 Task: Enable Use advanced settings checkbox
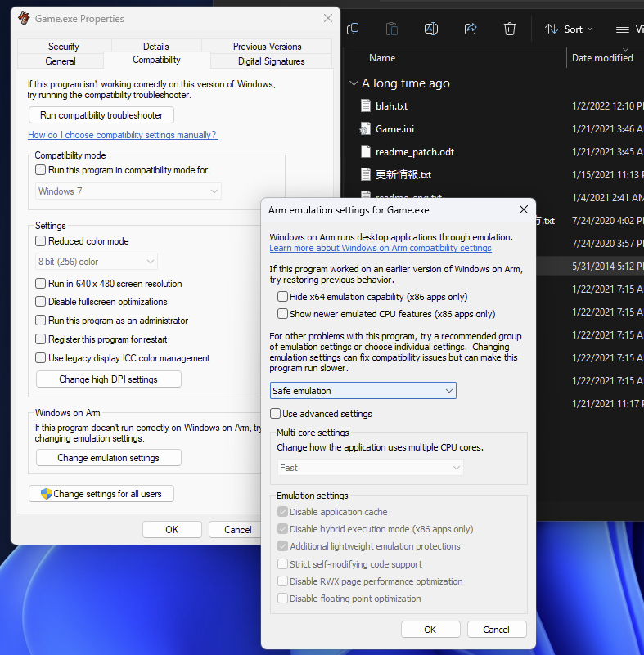click(x=275, y=413)
